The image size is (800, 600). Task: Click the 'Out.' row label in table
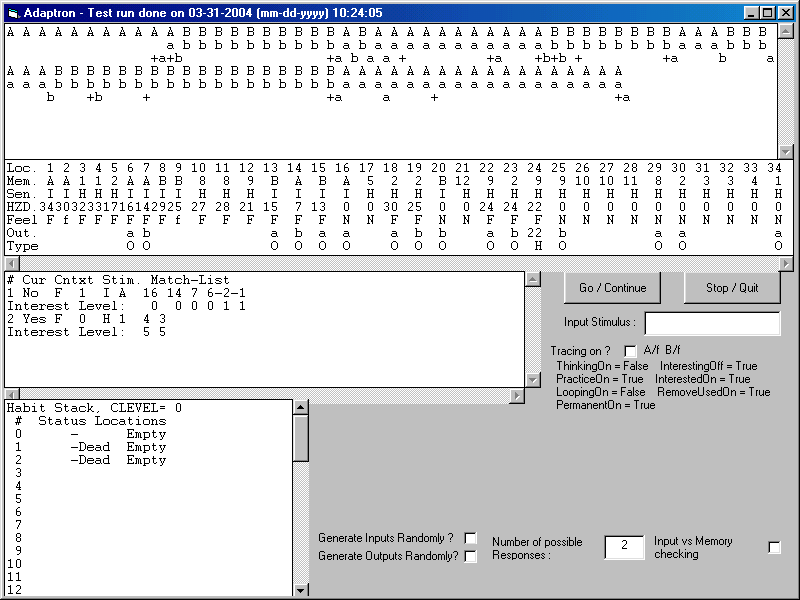(21, 233)
